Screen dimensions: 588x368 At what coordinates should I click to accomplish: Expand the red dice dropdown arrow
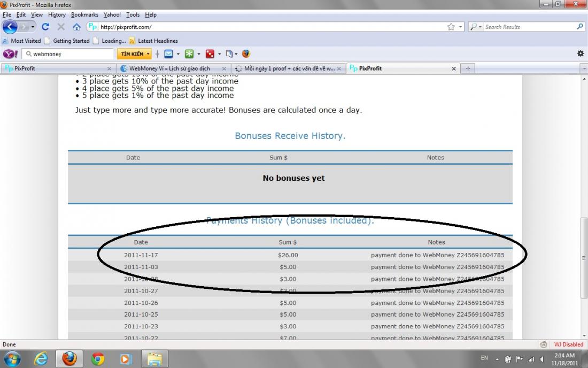click(x=219, y=54)
